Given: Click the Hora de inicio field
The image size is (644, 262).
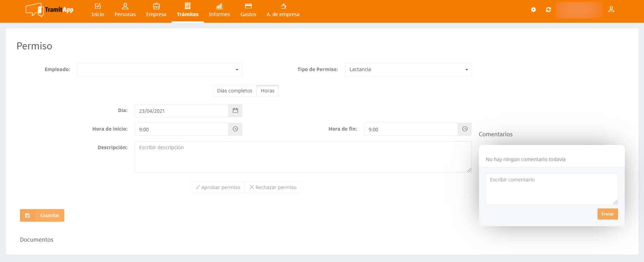Looking at the screenshot, I should tap(181, 129).
